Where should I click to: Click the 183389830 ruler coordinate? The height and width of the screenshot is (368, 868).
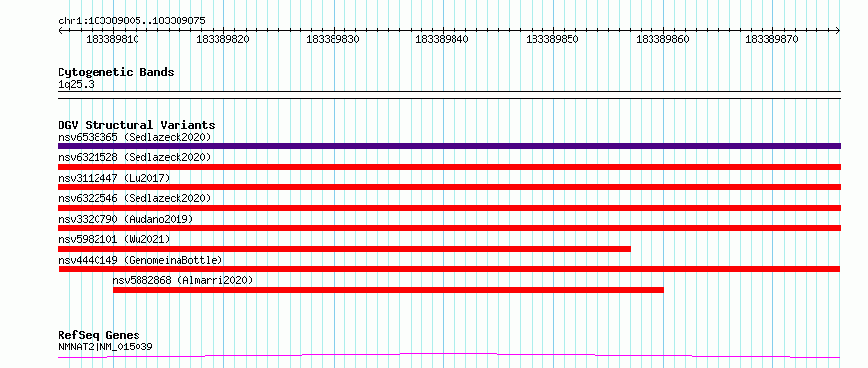333,39
